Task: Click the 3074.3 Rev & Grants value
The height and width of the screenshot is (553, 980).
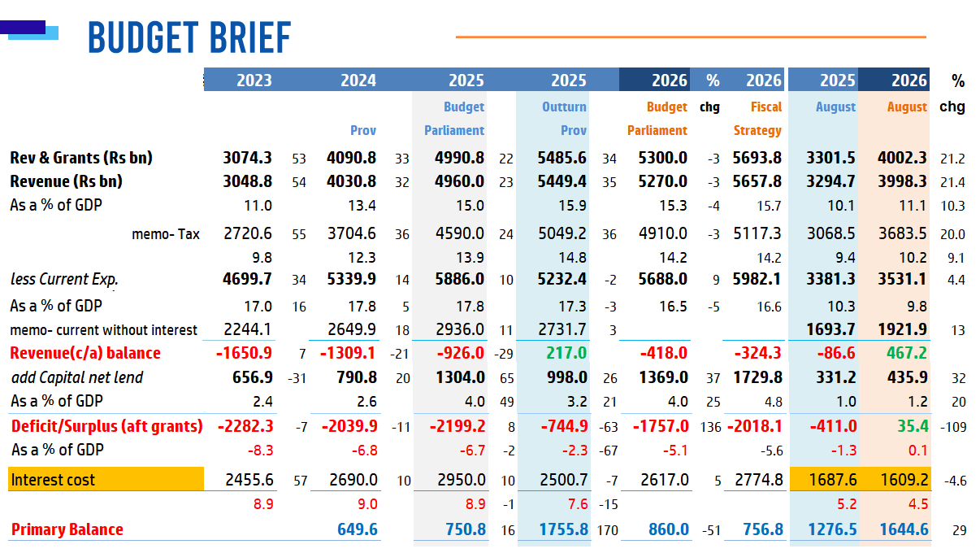Action: point(247,158)
